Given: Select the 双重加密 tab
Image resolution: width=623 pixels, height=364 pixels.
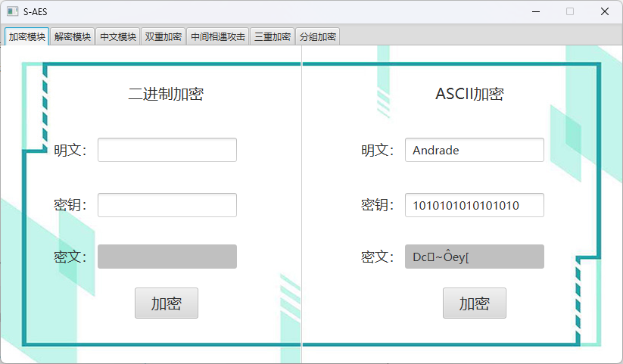Looking at the screenshot, I should coord(164,36).
